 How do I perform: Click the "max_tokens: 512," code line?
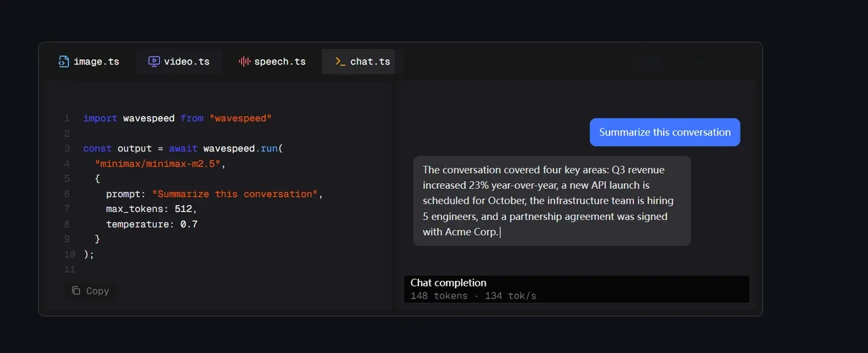point(151,208)
